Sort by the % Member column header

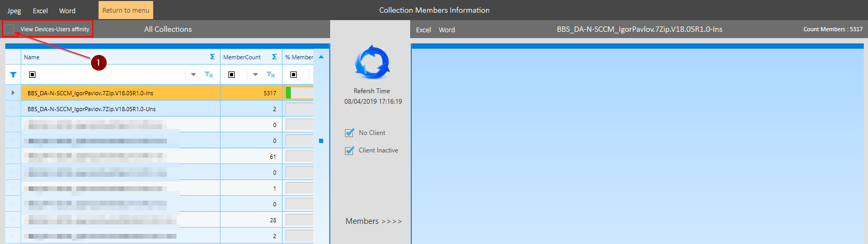click(298, 57)
